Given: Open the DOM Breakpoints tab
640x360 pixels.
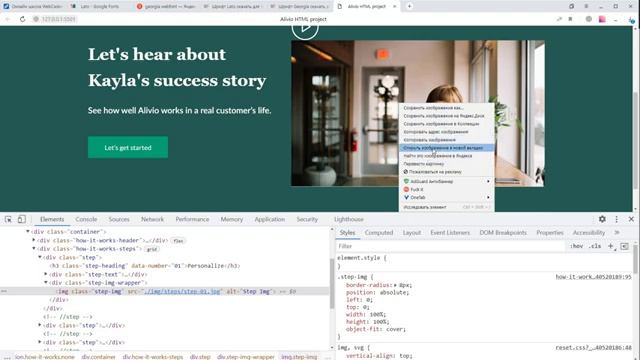Looking at the screenshot, I should 503,232.
